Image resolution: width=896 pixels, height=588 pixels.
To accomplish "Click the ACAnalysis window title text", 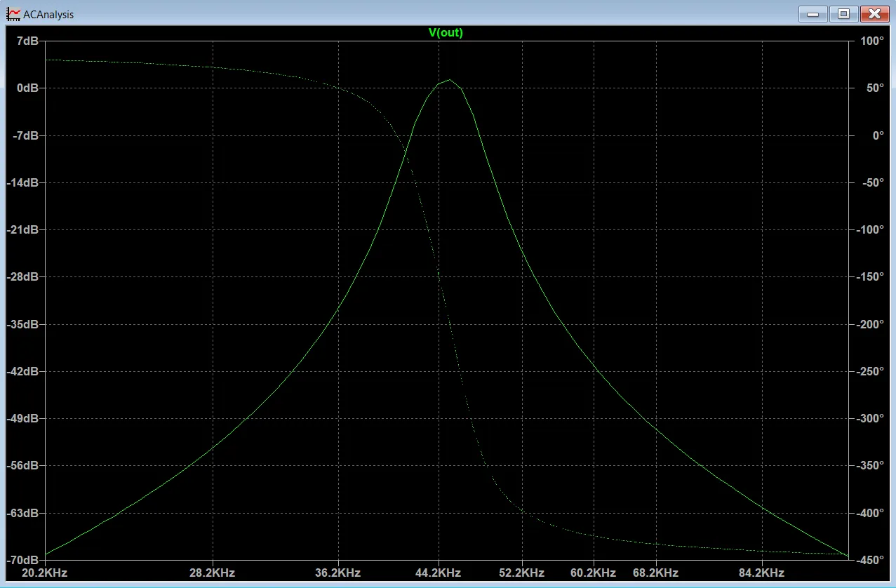I will (48, 14).
